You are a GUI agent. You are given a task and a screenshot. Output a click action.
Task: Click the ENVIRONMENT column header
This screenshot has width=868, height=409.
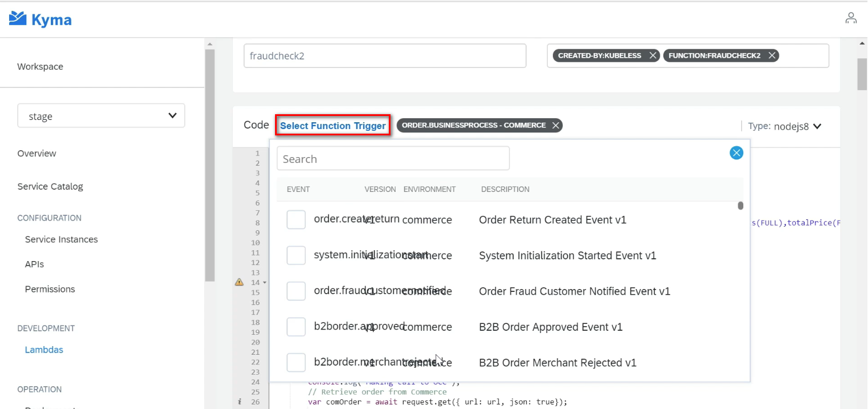[x=429, y=189]
